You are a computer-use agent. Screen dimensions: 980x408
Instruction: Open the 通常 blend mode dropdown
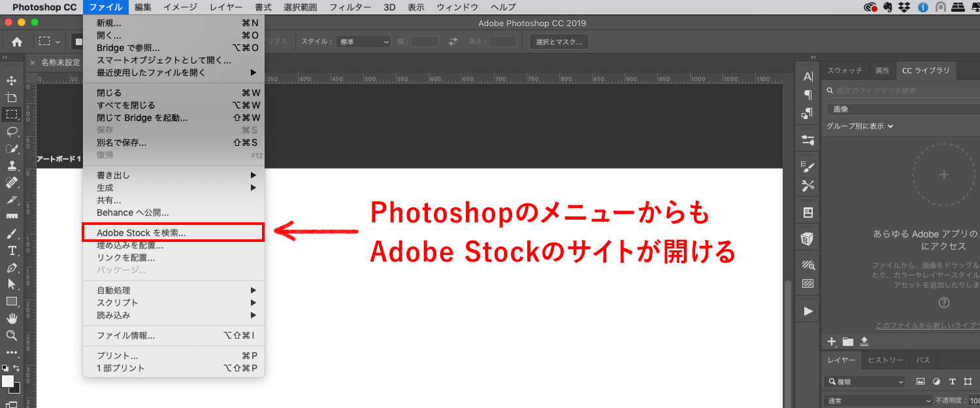click(x=879, y=400)
